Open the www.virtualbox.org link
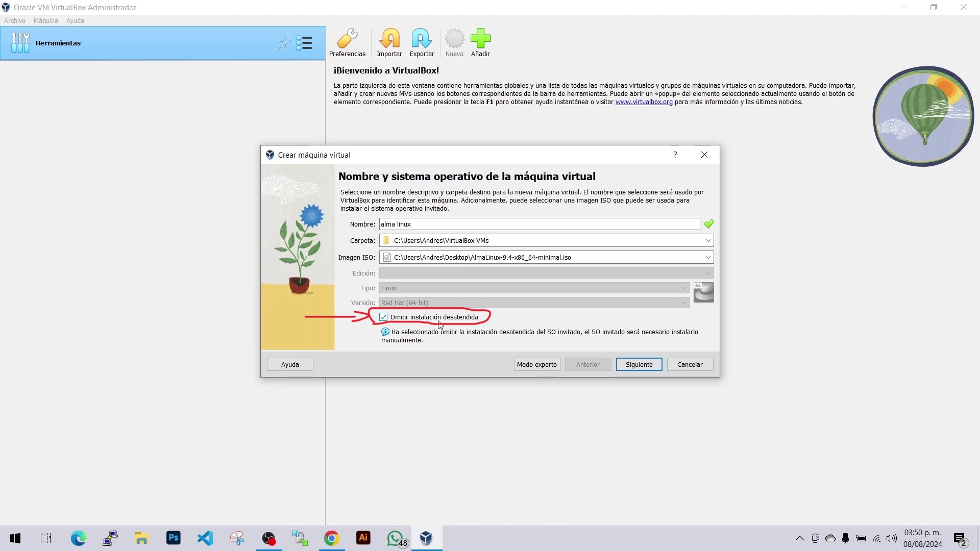 [x=644, y=102]
